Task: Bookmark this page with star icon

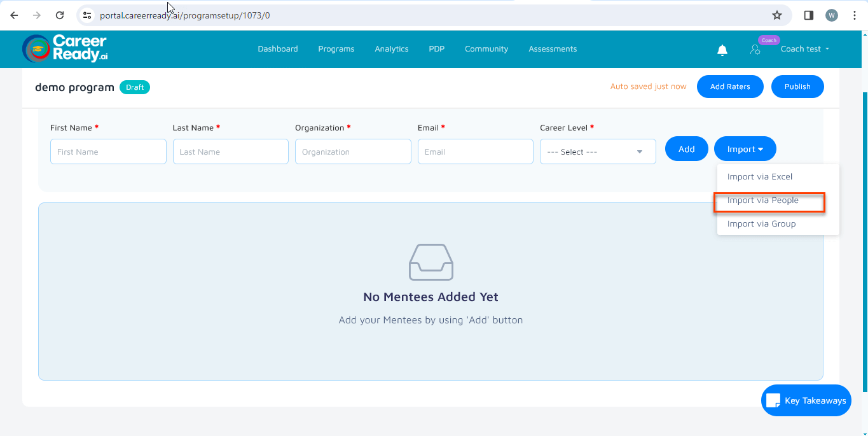Action: coord(776,15)
